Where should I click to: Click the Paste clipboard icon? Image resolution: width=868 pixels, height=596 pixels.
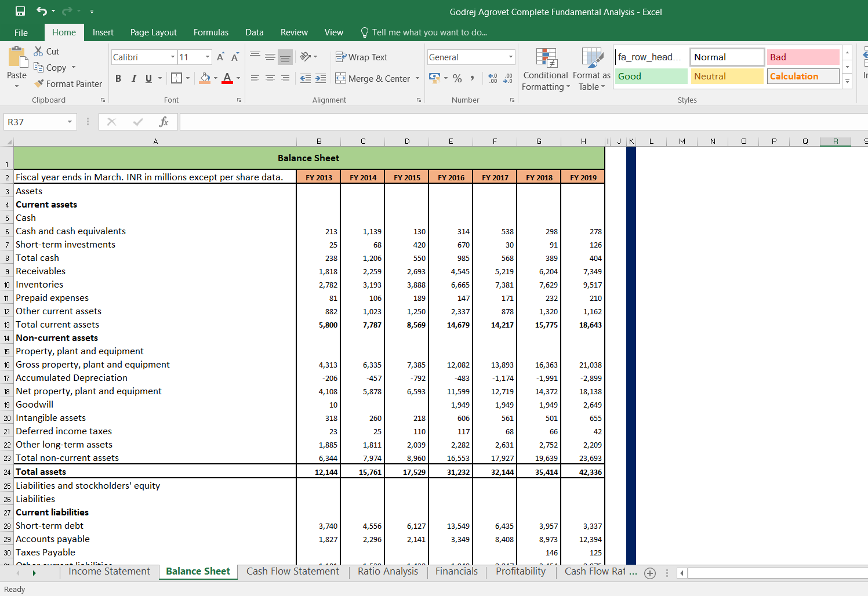[x=18, y=57]
